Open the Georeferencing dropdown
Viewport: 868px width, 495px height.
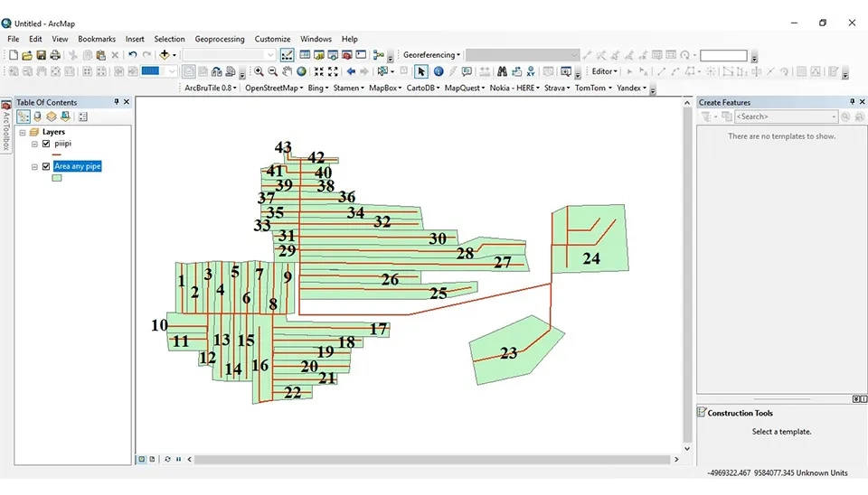pos(431,55)
